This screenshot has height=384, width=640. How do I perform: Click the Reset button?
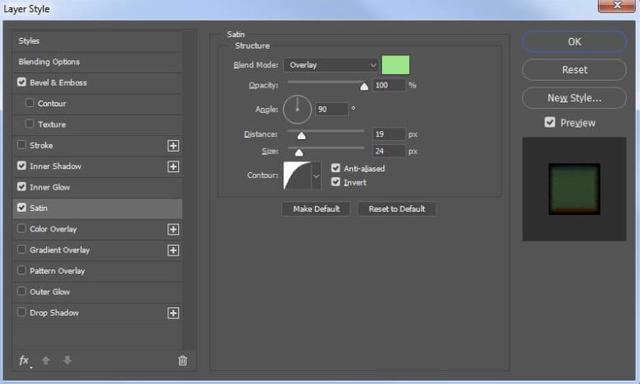pyautogui.click(x=574, y=70)
